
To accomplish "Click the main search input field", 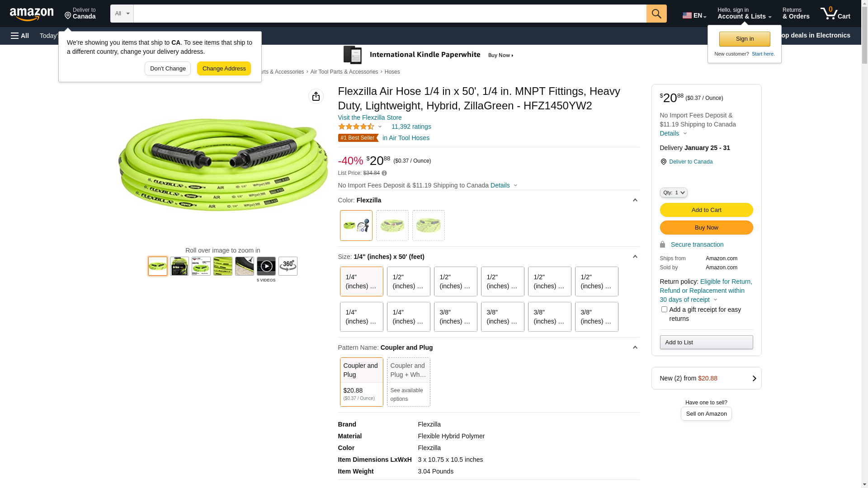I will point(390,14).
